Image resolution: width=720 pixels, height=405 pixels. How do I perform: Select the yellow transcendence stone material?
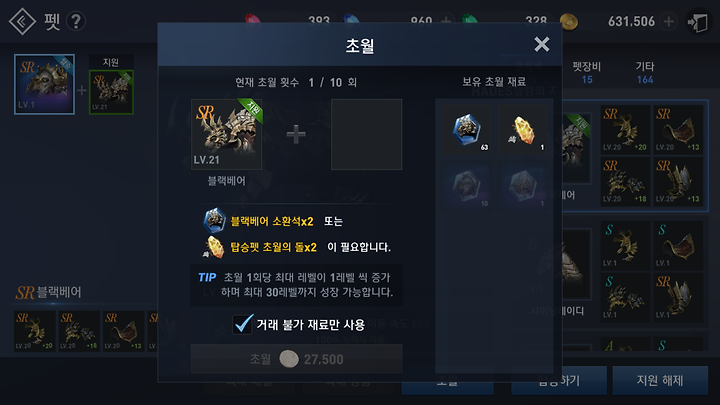point(523,129)
